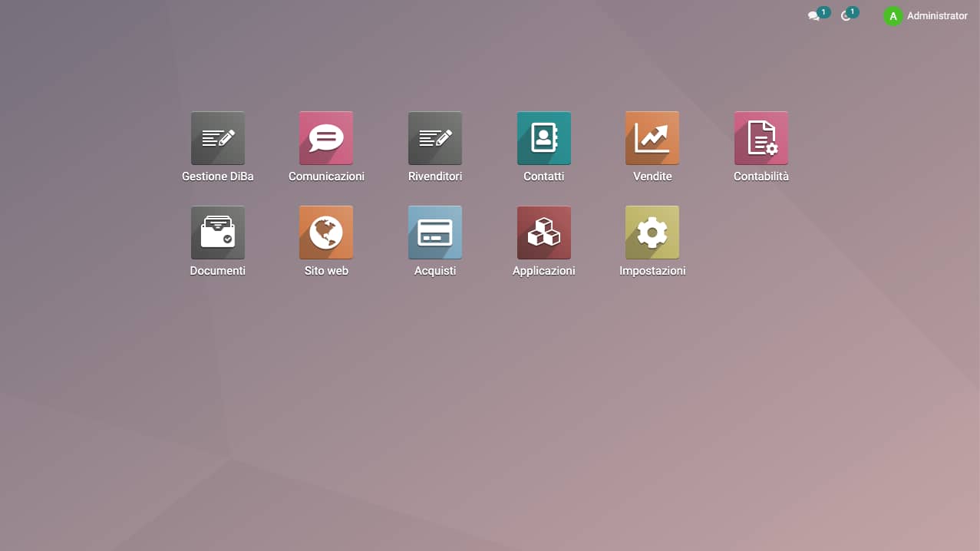This screenshot has height=551, width=980.
Task: Launch the Rivenditori app
Action: tap(435, 138)
